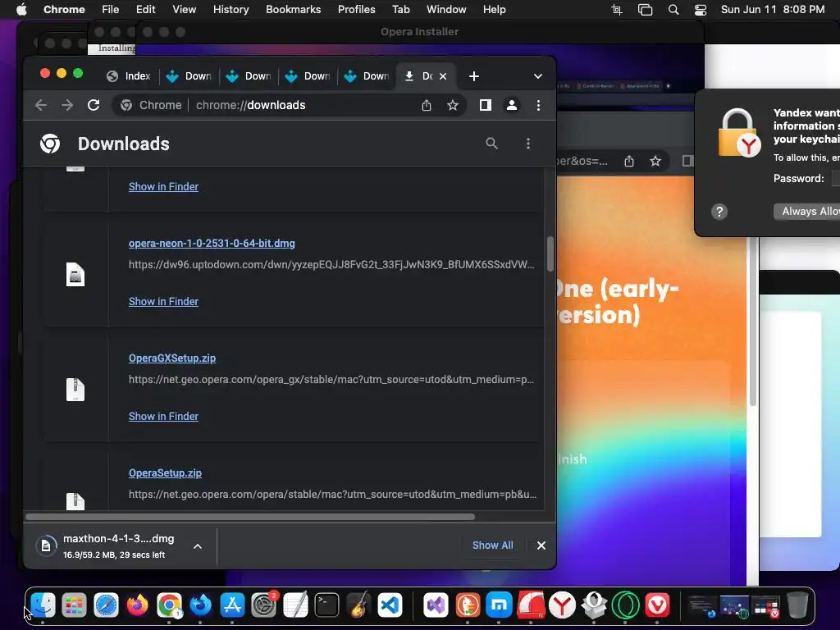The height and width of the screenshot is (630, 840).
Task: Open Finder from the dock
Action: [x=43, y=605]
